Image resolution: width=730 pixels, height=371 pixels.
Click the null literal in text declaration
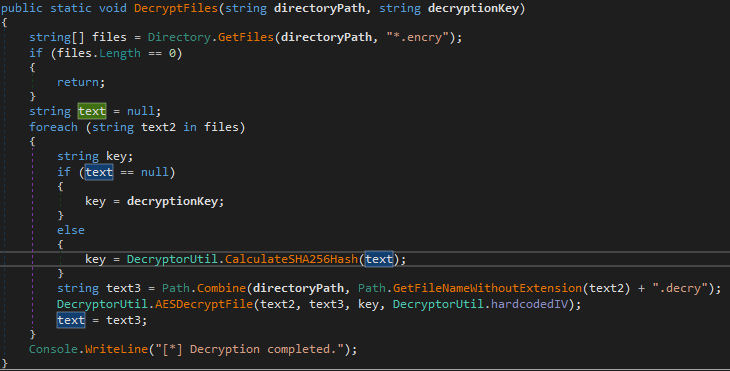pos(141,111)
